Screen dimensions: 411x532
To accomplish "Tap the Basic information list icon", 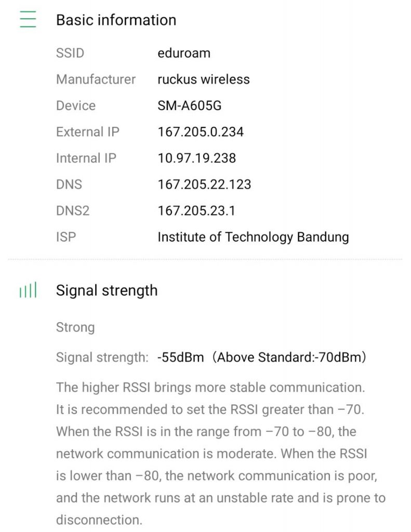I will coord(28,20).
